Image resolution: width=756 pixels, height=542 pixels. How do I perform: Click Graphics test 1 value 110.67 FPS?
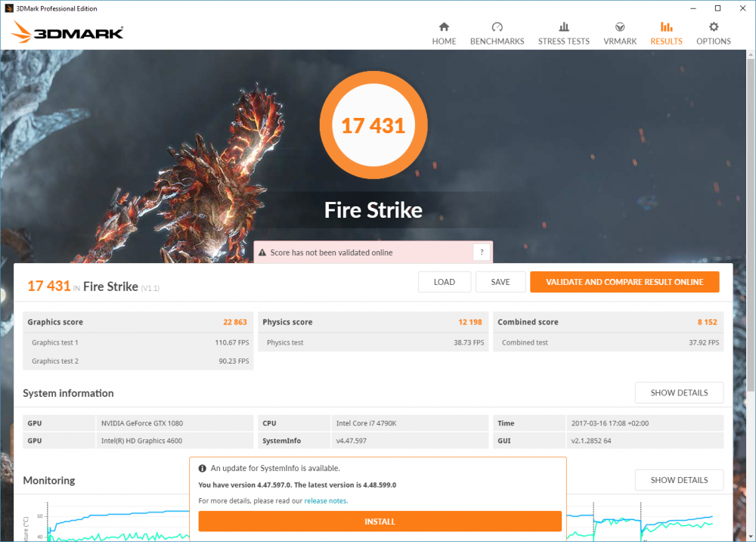pyautogui.click(x=232, y=342)
